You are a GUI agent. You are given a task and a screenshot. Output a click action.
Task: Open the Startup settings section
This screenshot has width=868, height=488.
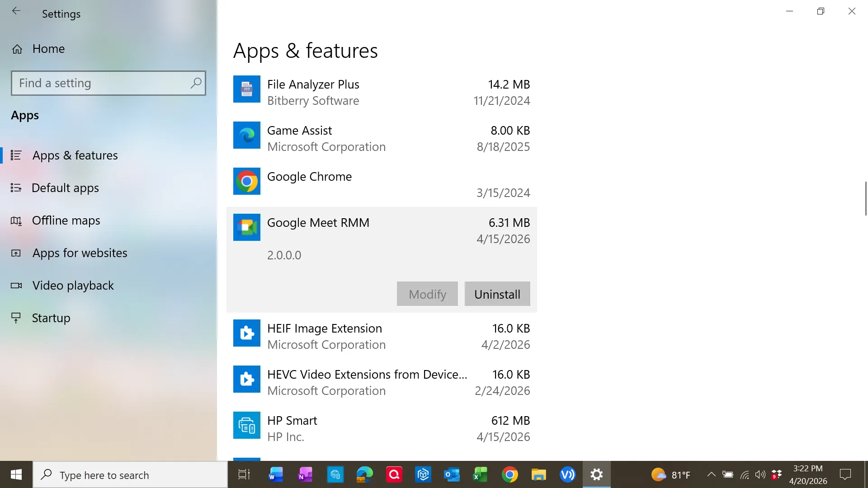coord(51,318)
